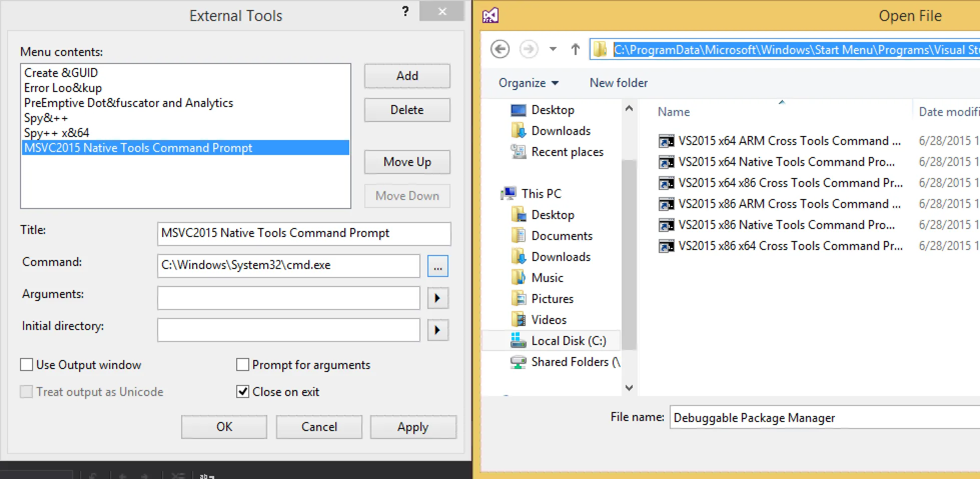Viewport: 980px width, 479px height.
Task: Select file VS2015 x64 Native Tools Command Prompt
Action: click(x=786, y=162)
